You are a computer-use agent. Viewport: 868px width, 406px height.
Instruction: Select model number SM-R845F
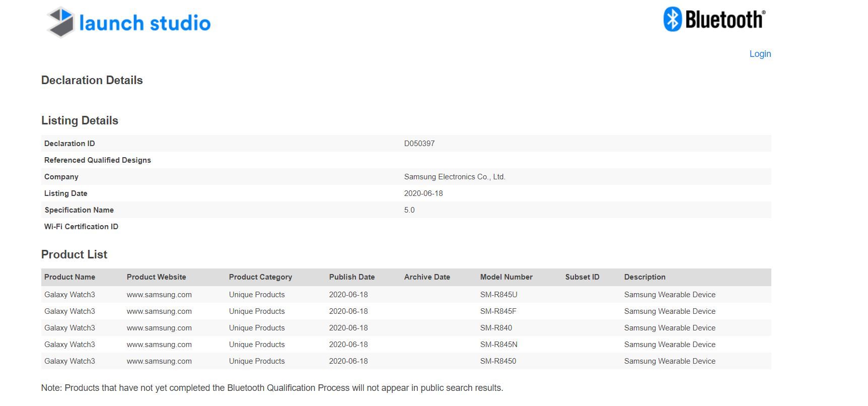[x=498, y=311]
